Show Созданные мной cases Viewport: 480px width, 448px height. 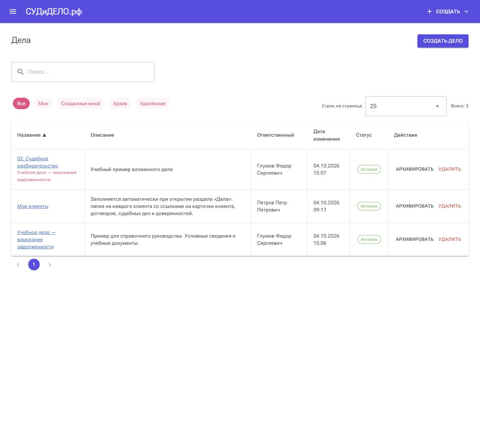point(81,103)
